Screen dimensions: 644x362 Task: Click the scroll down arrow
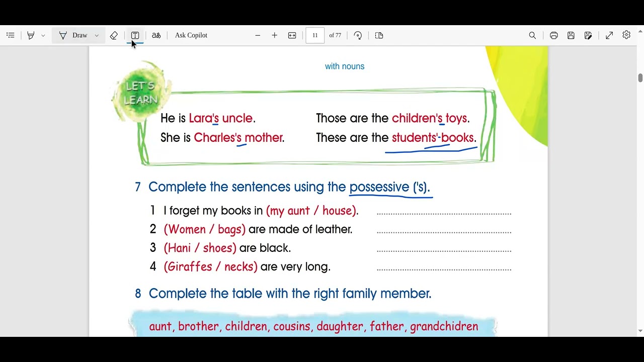pyautogui.click(x=640, y=331)
